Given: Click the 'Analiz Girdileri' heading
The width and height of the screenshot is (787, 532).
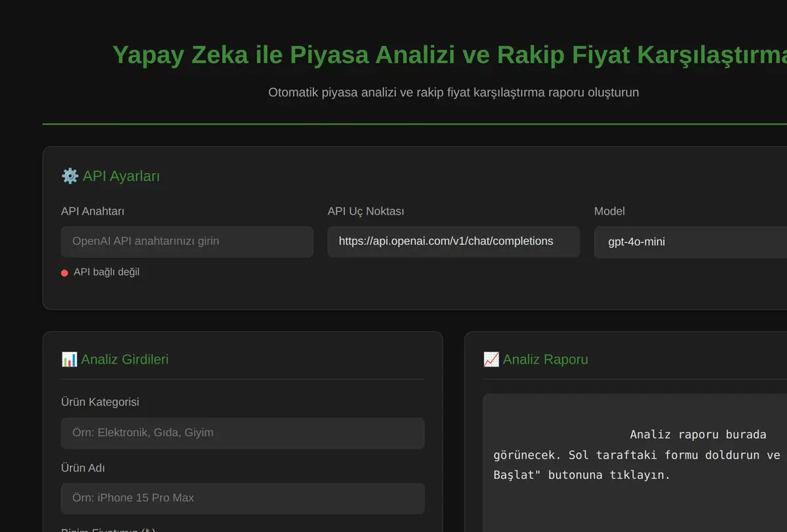Looking at the screenshot, I should (x=125, y=359).
